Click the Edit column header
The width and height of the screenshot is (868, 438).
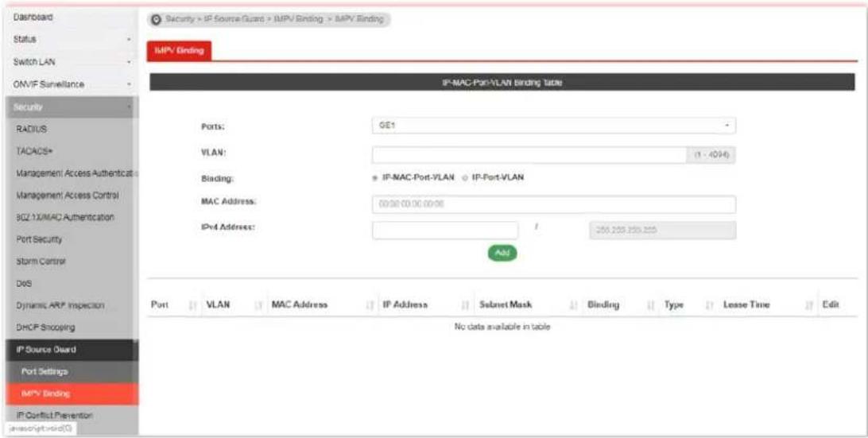coord(831,305)
